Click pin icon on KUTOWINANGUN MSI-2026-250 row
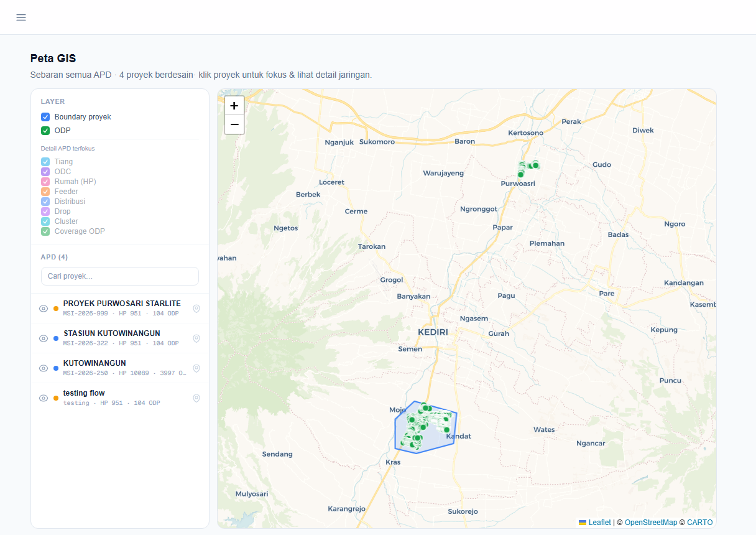 click(x=196, y=368)
